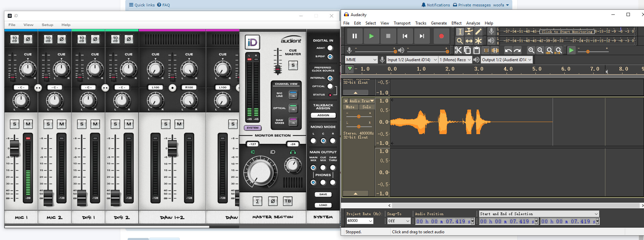Open the Project Rate 48000 dropdown
Screen dimensions: 644x240
click(360, 221)
